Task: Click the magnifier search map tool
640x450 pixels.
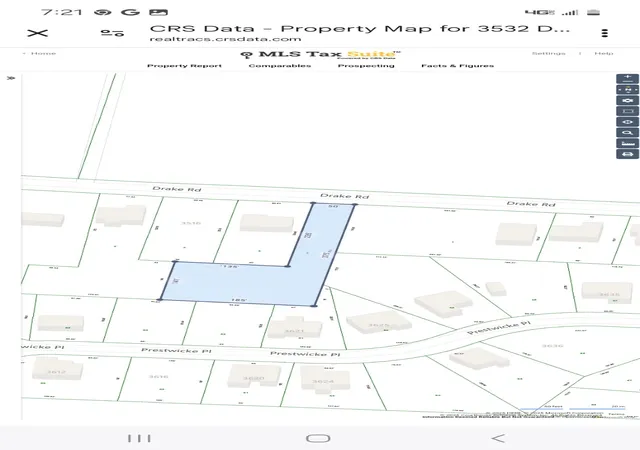Action: click(x=627, y=133)
